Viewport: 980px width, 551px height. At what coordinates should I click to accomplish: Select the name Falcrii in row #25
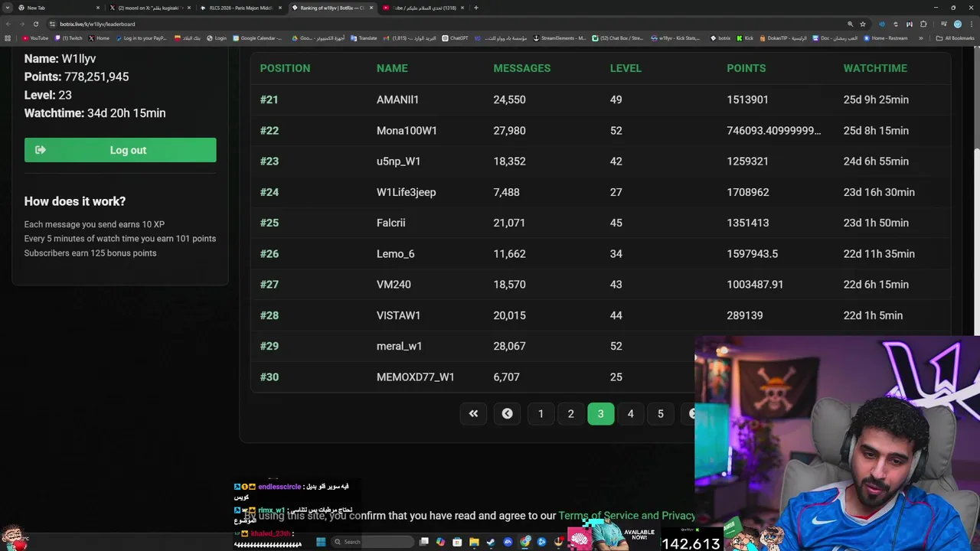coord(390,223)
